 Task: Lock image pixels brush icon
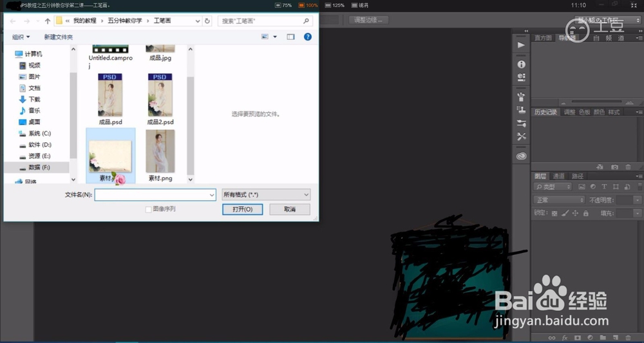click(565, 214)
